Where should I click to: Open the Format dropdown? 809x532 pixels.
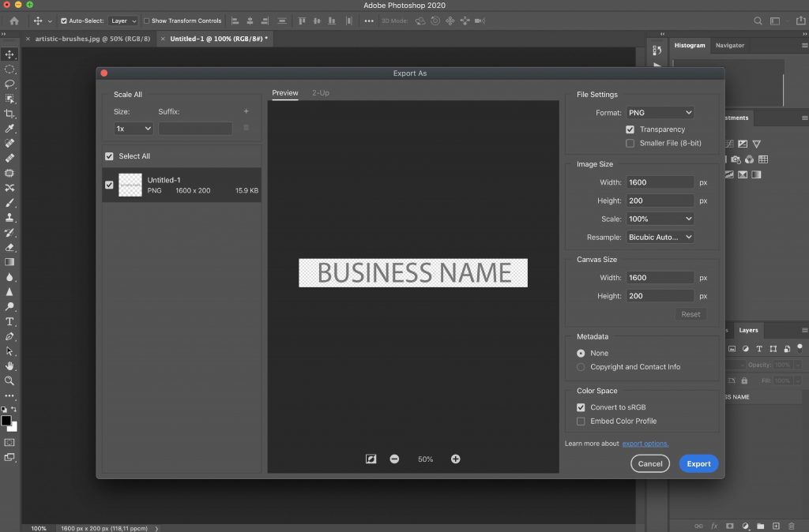660,112
